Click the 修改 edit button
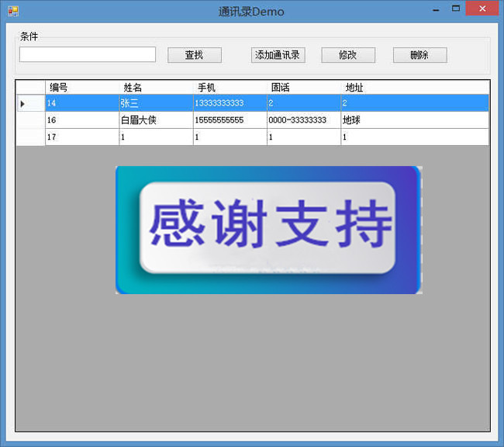 348,55
